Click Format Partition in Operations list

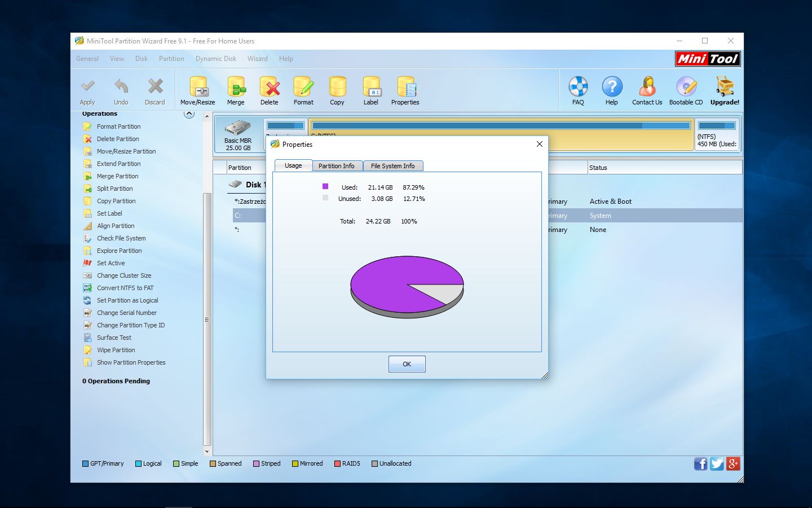(119, 126)
